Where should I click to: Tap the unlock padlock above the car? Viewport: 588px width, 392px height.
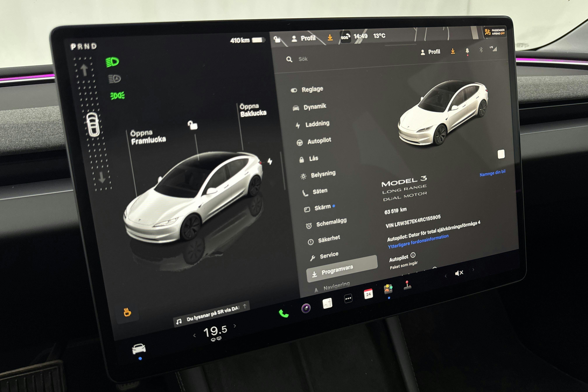[x=192, y=125]
